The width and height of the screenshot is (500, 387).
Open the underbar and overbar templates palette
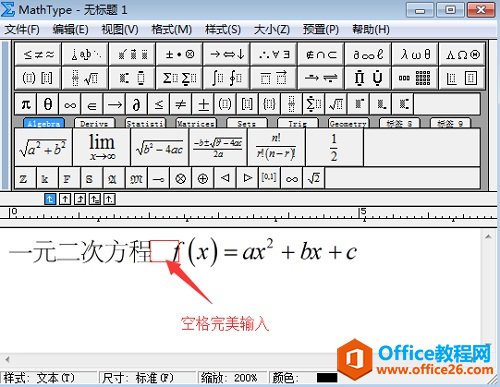tap(274, 78)
